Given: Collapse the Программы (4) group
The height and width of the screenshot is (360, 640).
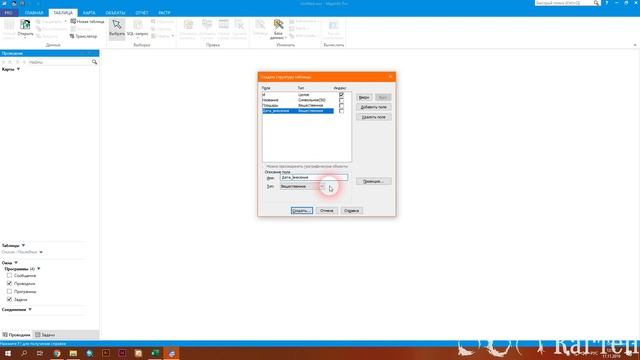Looking at the screenshot, I should tap(39, 269).
